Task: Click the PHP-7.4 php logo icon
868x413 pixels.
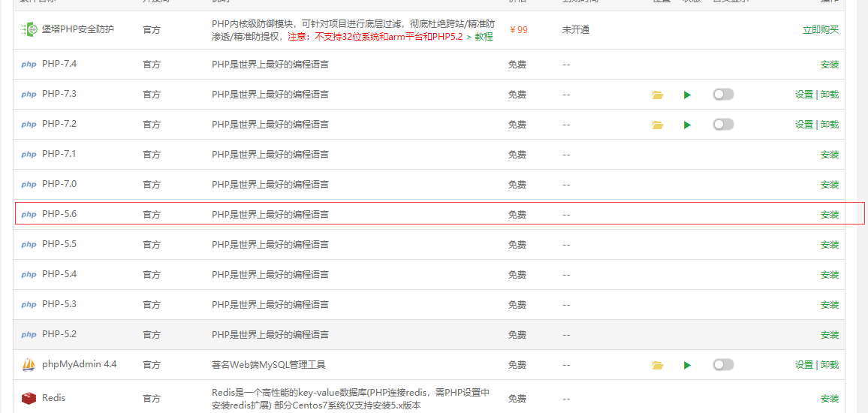Action: (29, 65)
